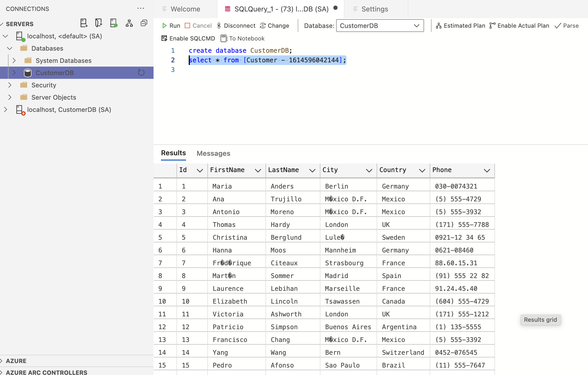588x375 pixels.
Task: Open the Settings editor tab
Action: pyautogui.click(x=374, y=9)
